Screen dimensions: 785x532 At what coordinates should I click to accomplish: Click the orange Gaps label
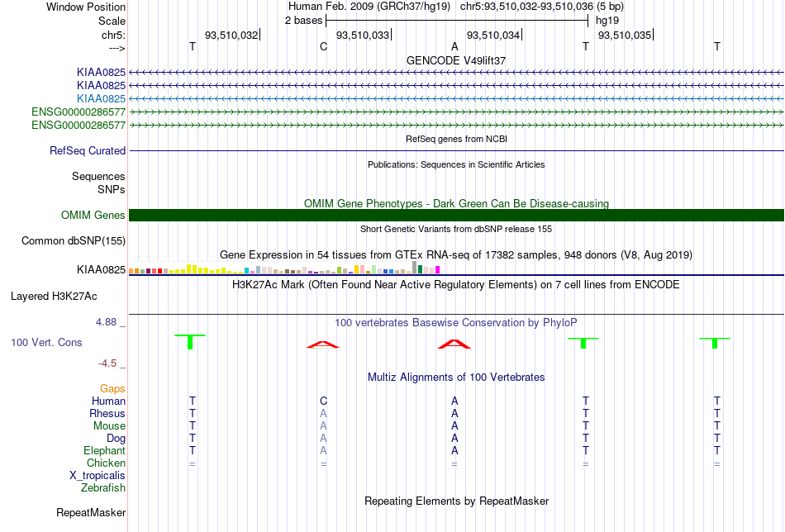click(x=112, y=389)
